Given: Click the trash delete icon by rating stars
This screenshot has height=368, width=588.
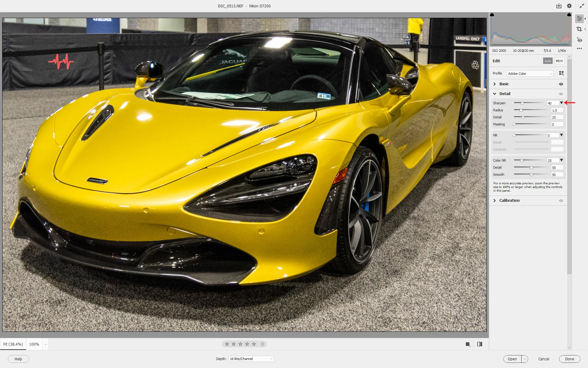Looking at the screenshot, I should [x=262, y=344].
